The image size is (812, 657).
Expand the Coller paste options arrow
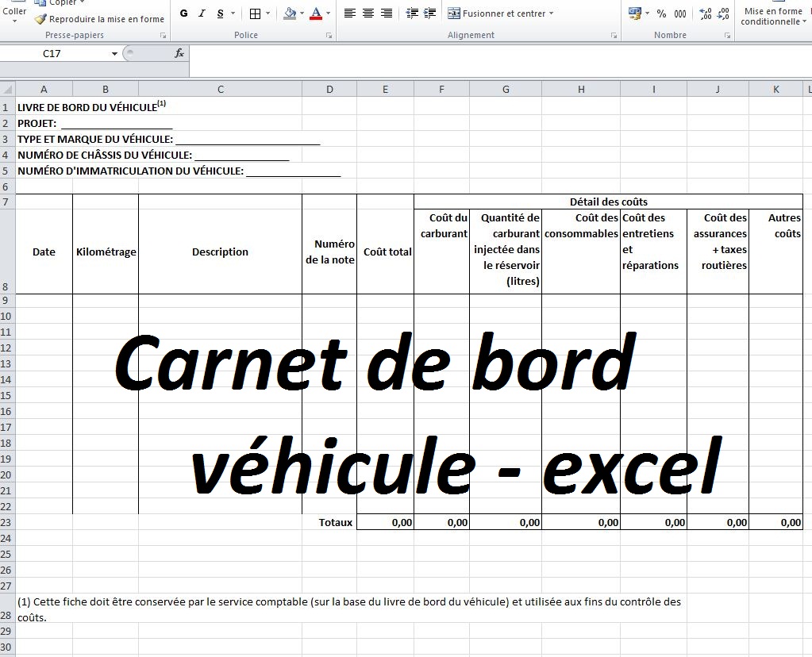tap(14, 21)
